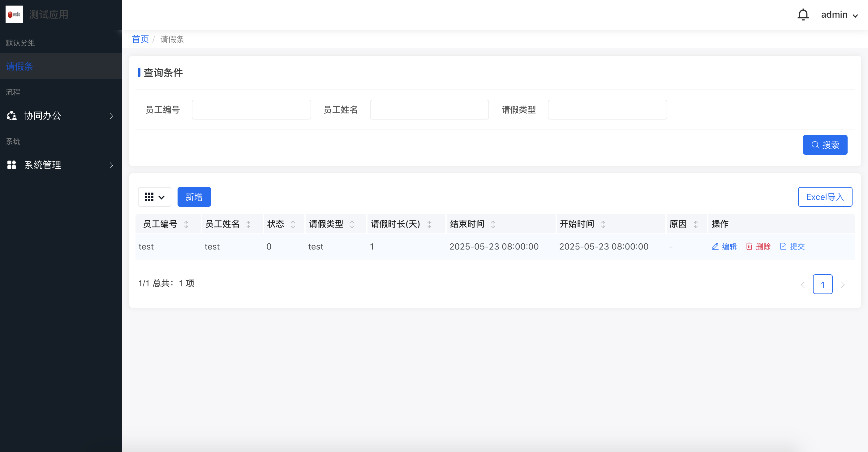Screen dimensions: 868x452
Task: Click the submit (提交) icon in test row
Action: (783, 246)
